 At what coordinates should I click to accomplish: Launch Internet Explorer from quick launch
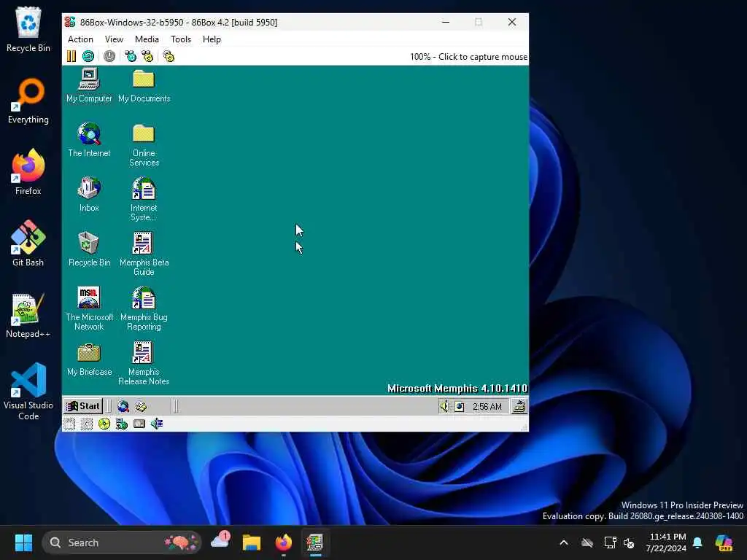point(123,406)
